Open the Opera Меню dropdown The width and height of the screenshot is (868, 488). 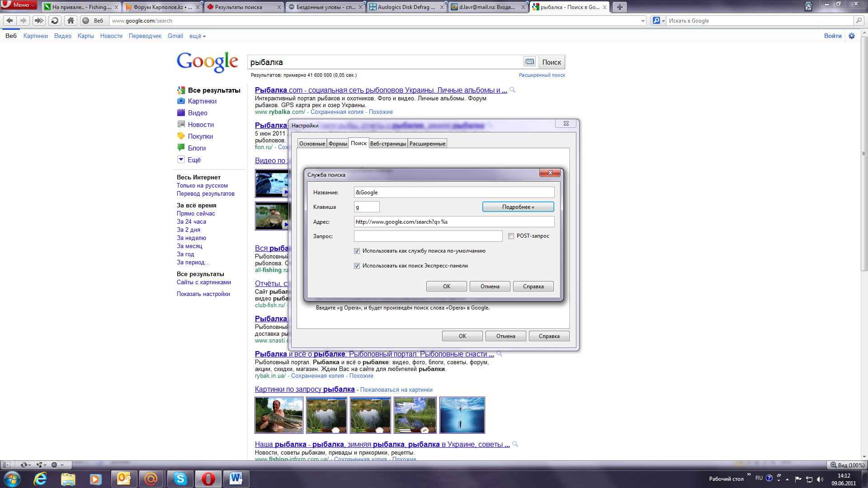click(x=19, y=5)
